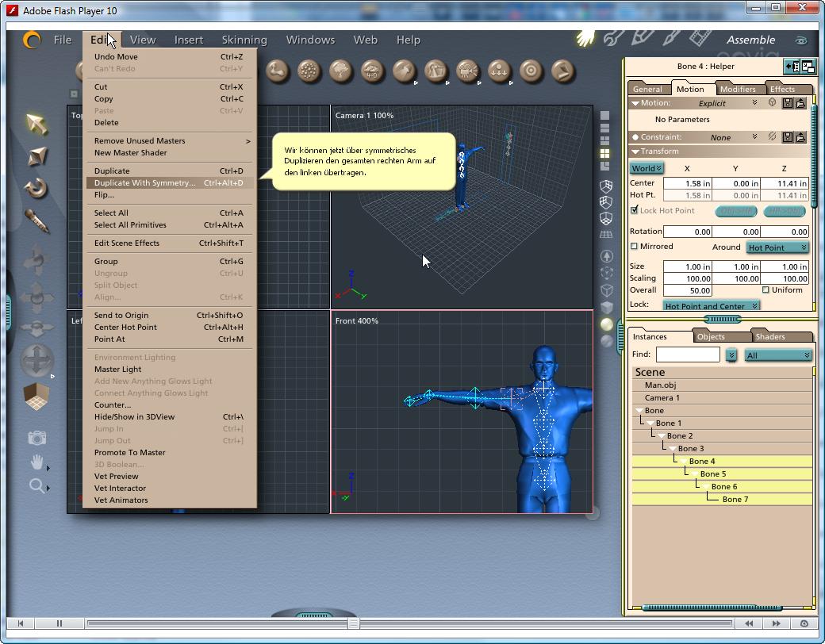
Task: Select the hand Pan tool on left
Action: [36, 462]
